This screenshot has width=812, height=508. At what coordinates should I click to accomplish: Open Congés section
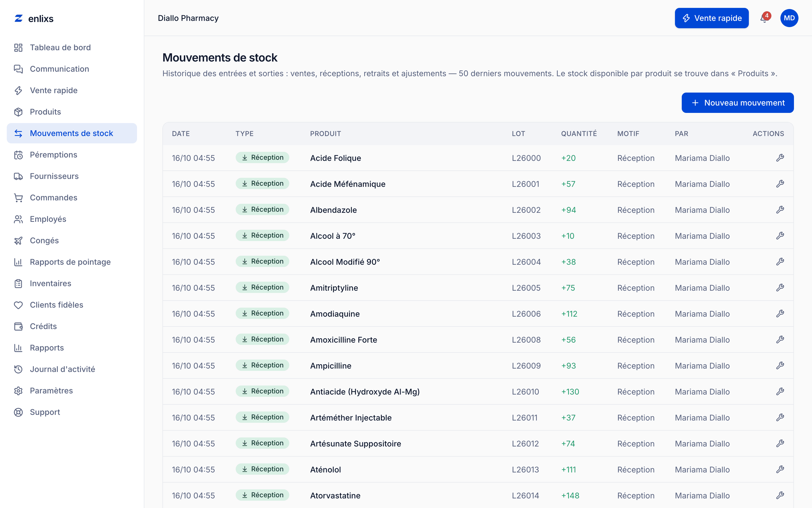72,240
